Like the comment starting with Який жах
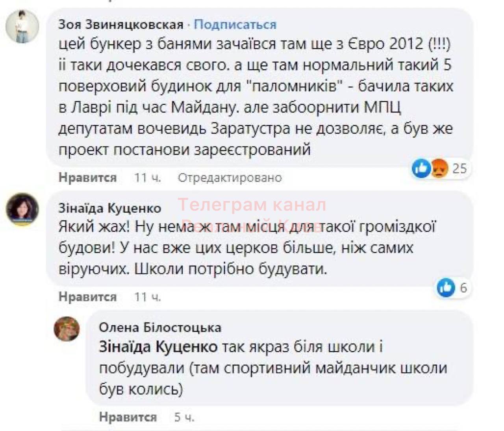This screenshot has width=504, height=431. coord(88,296)
